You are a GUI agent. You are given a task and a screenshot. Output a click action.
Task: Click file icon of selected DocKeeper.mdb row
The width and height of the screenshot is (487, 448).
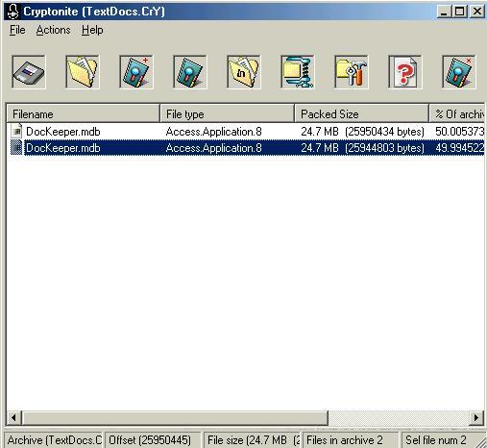(x=16, y=147)
